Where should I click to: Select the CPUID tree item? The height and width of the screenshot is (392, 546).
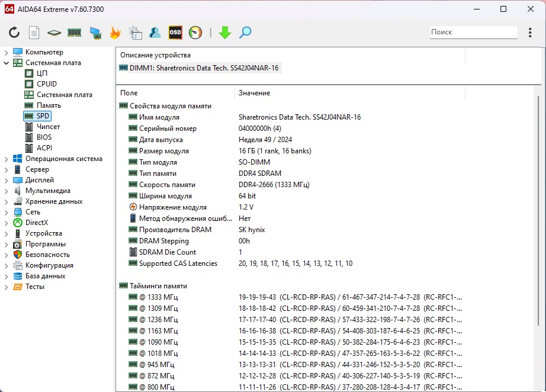pos(47,84)
